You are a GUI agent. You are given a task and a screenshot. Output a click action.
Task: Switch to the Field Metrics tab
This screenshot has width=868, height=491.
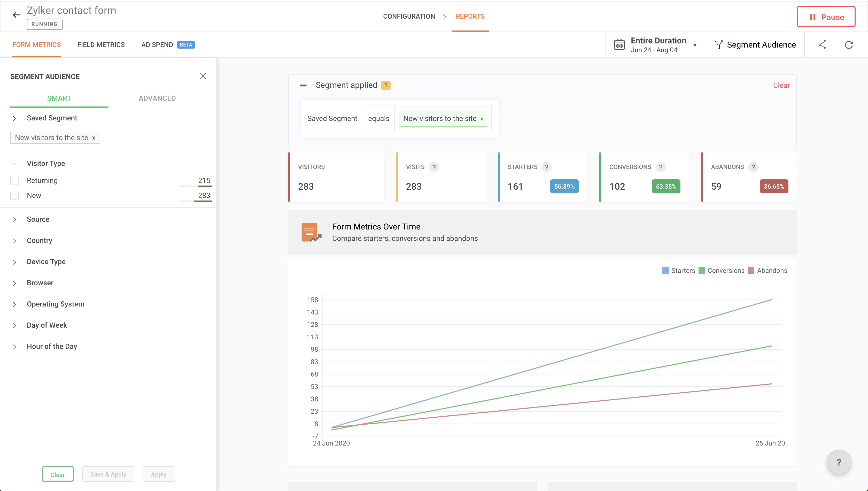[101, 45]
